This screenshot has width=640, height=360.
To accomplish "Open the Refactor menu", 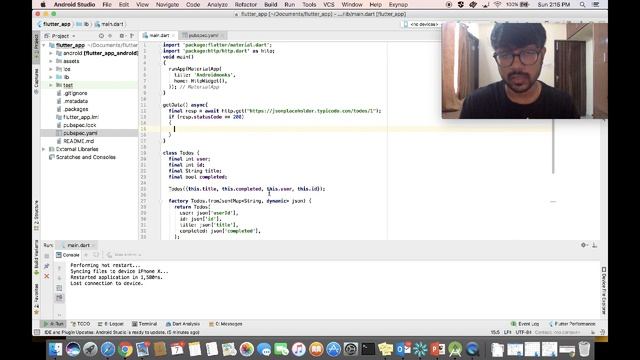I will click(x=246, y=4).
